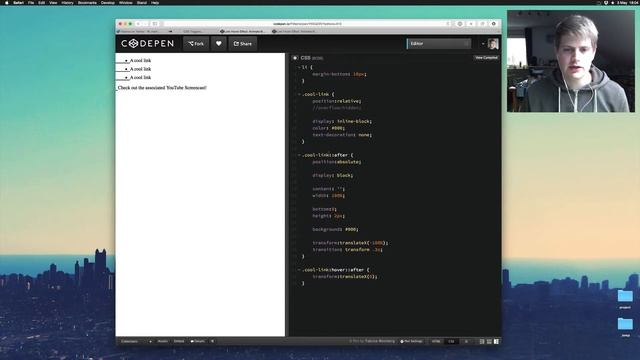Fork this pen

196,43
